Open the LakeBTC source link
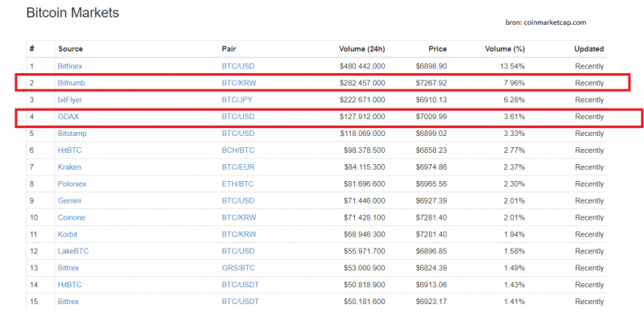The height and width of the screenshot is (317, 644). [73, 251]
